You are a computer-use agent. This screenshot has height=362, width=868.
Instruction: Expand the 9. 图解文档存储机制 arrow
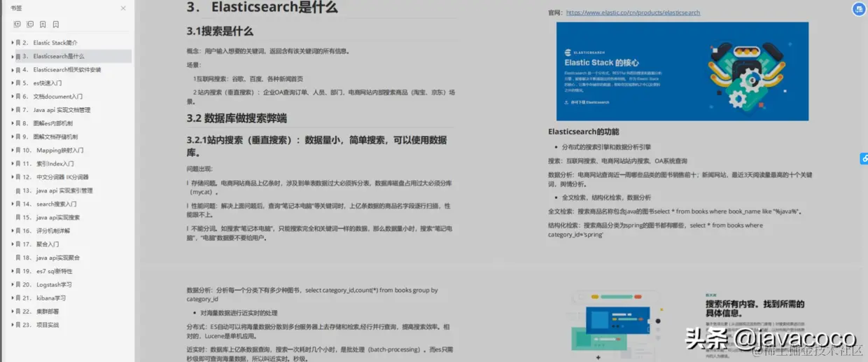coord(12,137)
